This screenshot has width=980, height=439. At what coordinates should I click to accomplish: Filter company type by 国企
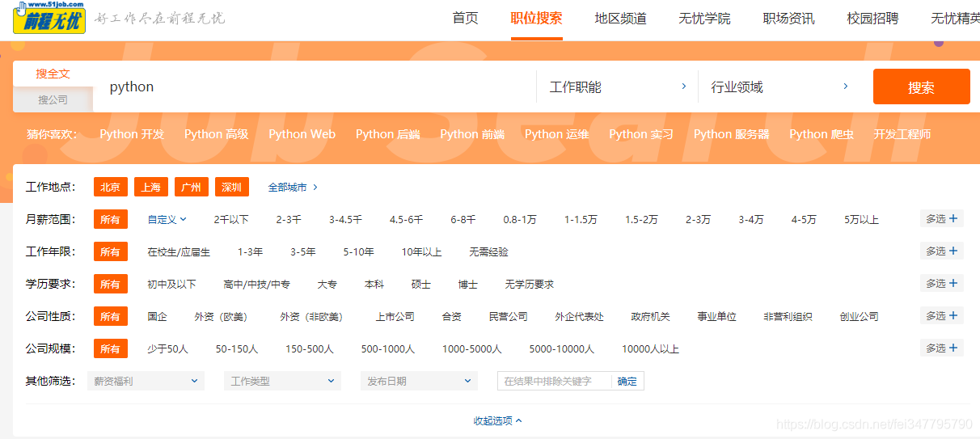(x=157, y=316)
